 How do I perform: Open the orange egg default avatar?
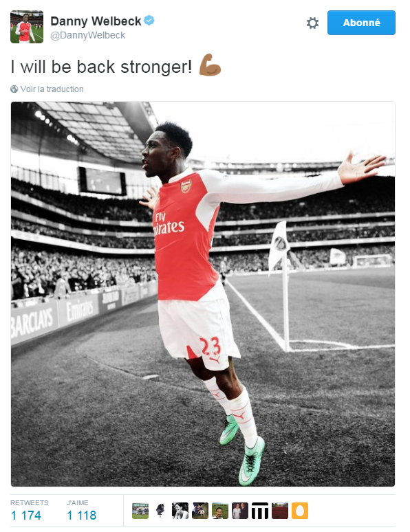(x=300, y=511)
